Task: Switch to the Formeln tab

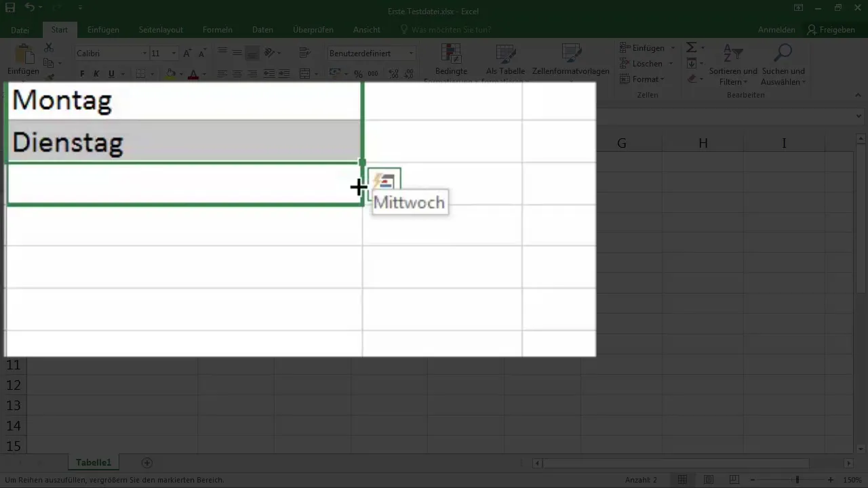Action: [x=218, y=30]
